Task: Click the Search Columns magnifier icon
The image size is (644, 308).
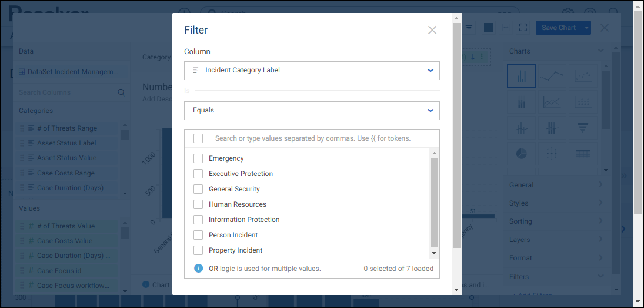Action: point(122,92)
